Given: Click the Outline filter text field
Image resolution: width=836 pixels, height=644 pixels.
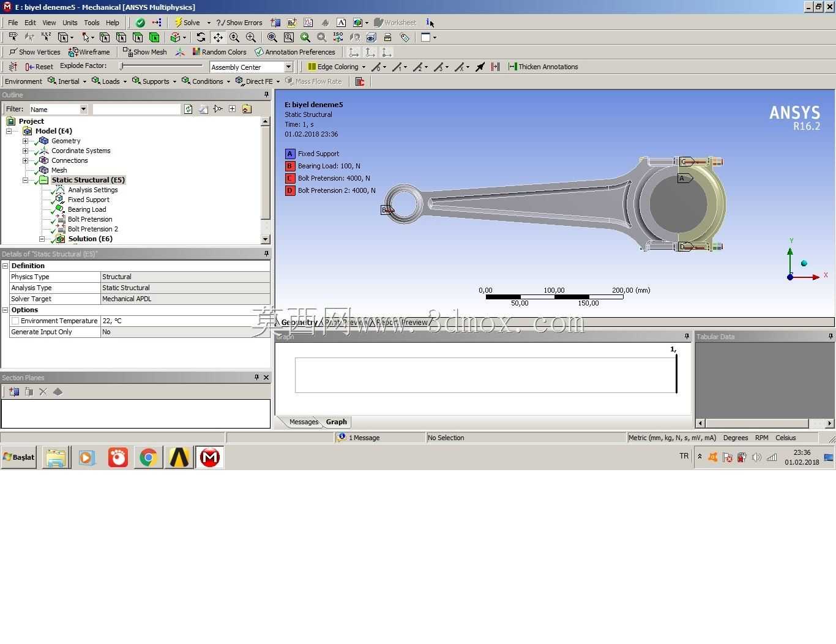Looking at the screenshot, I should (136, 109).
